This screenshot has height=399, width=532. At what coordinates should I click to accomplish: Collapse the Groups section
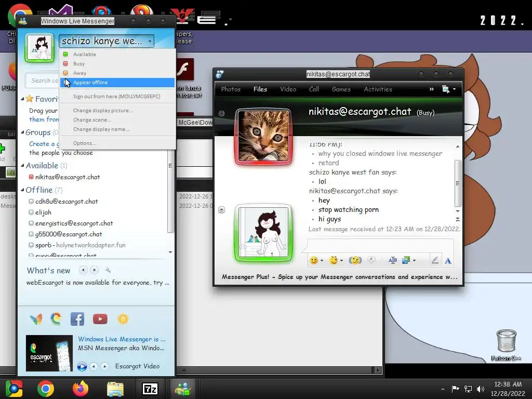point(22,132)
